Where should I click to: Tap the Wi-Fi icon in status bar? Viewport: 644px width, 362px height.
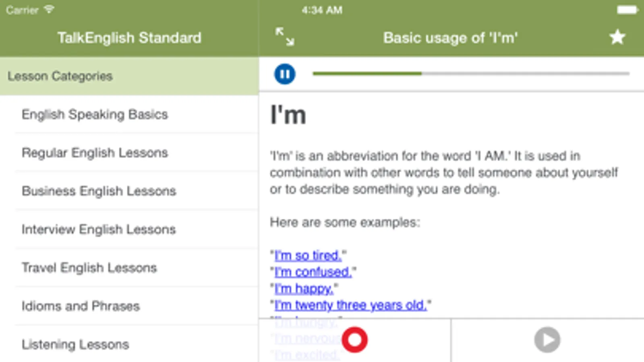[49, 10]
